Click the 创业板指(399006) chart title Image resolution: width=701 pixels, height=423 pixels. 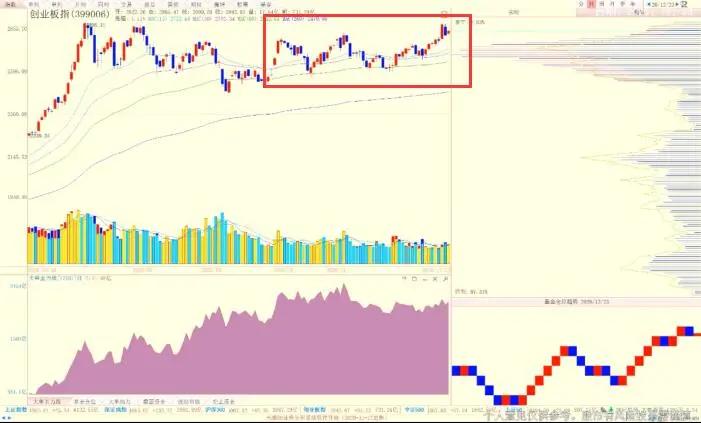69,14
